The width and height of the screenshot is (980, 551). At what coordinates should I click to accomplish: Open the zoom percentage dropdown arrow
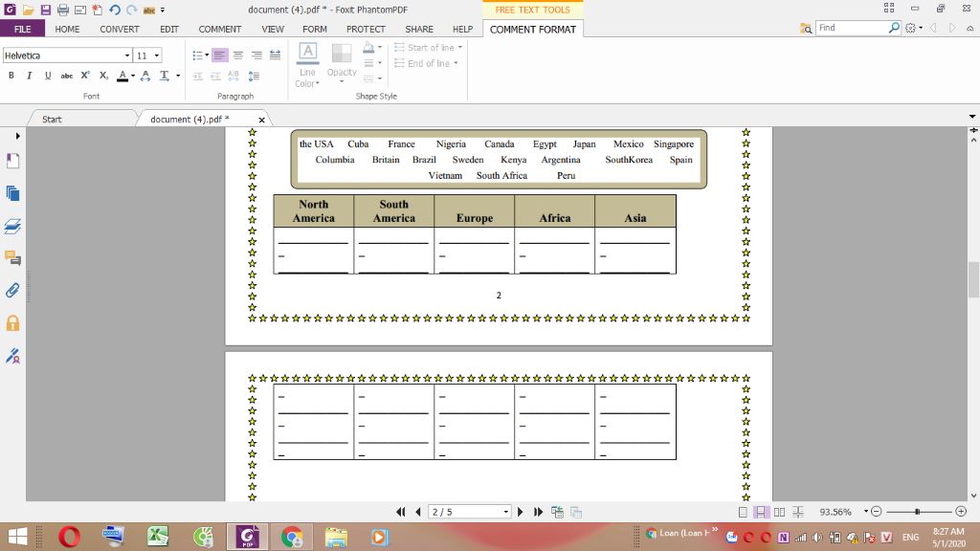tap(865, 512)
